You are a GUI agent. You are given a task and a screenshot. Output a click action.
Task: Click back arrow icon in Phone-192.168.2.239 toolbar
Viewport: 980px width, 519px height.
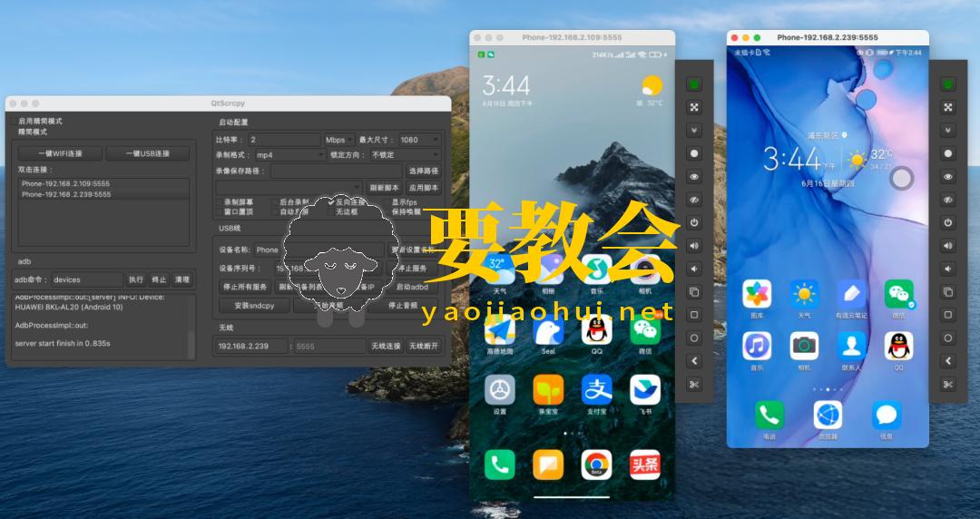[x=948, y=361]
